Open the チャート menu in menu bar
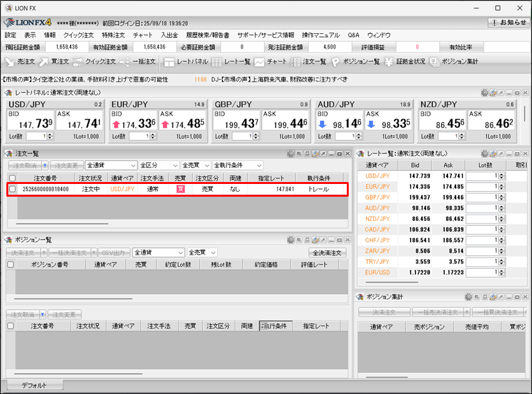532x394 pixels. pyautogui.click(x=143, y=35)
